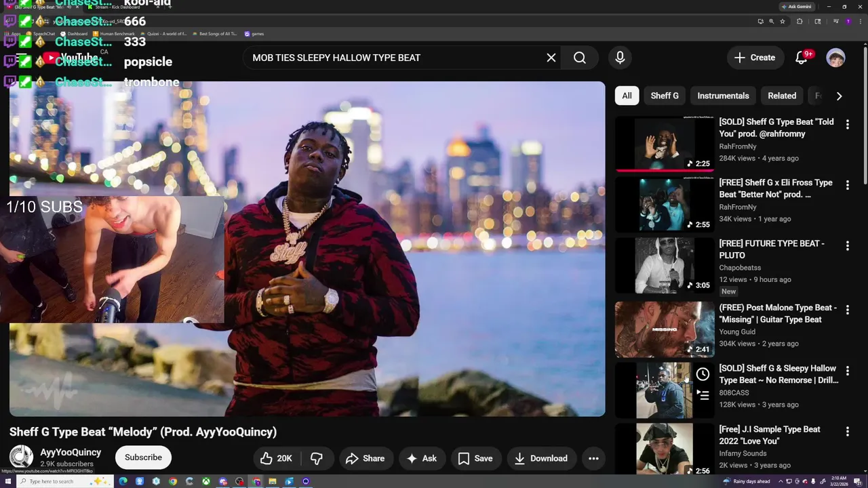Image resolution: width=868 pixels, height=488 pixels.
Task: Open the RahFromNy channel under "Told You"
Action: (x=737, y=146)
